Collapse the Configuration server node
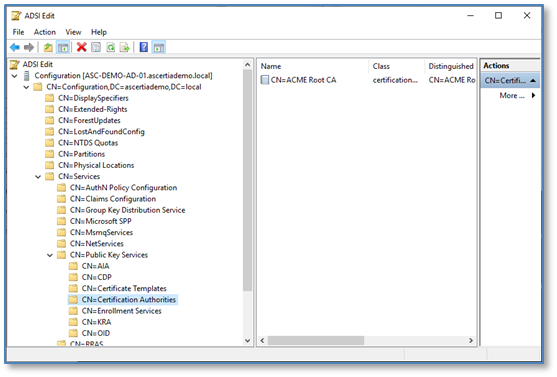 [15, 76]
